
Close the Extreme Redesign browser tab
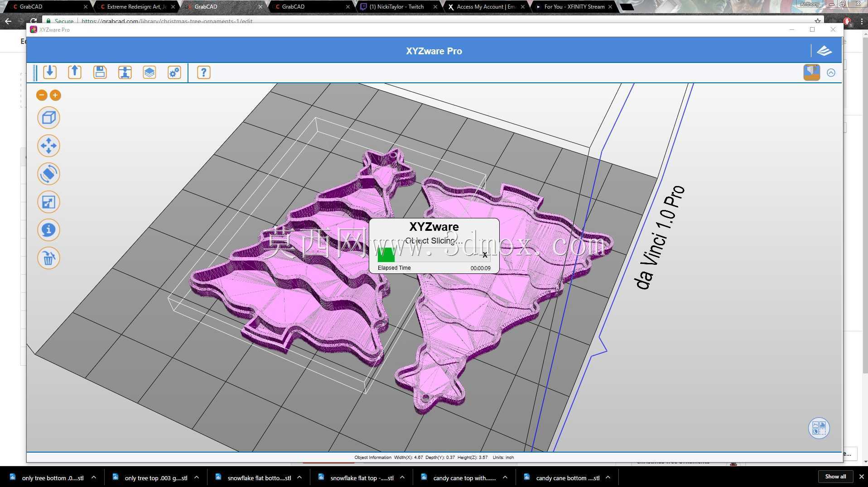pyautogui.click(x=173, y=7)
